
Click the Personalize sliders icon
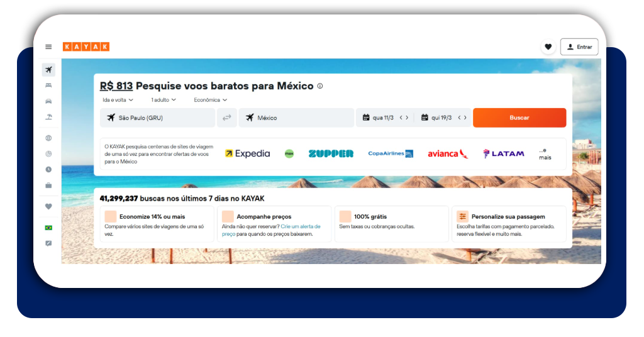tap(462, 216)
